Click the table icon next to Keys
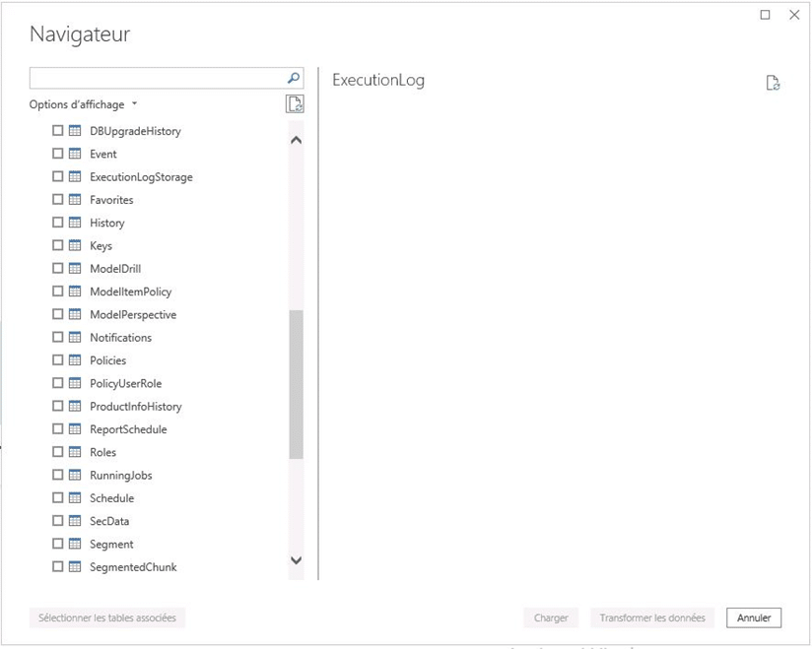Image resolution: width=812 pixels, height=649 pixels. tap(77, 245)
